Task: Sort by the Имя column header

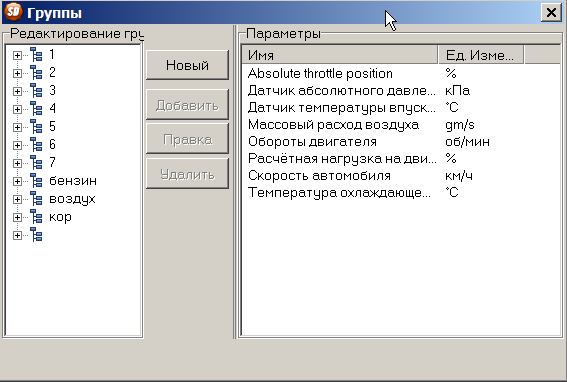Action: [x=340, y=55]
